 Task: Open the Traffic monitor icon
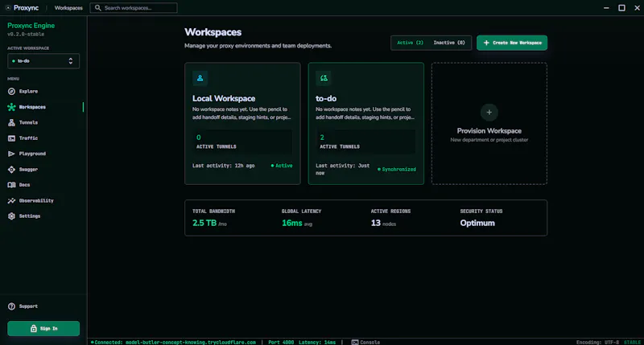point(11,138)
